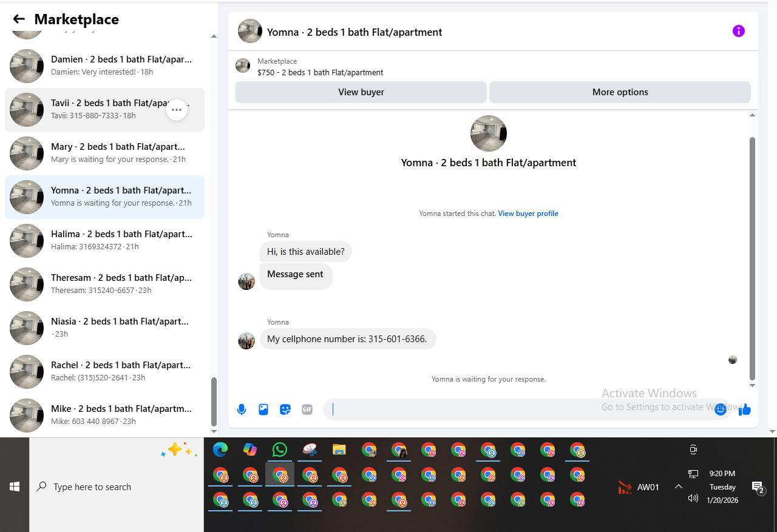This screenshot has height=532, width=777.
Task: Click the red AW01 chart tray icon
Action: click(x=625, y=487)
